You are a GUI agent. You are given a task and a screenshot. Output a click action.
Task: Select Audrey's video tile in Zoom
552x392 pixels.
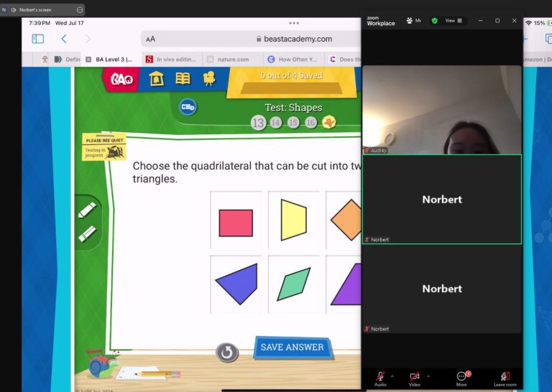click(x=442, y=110)
